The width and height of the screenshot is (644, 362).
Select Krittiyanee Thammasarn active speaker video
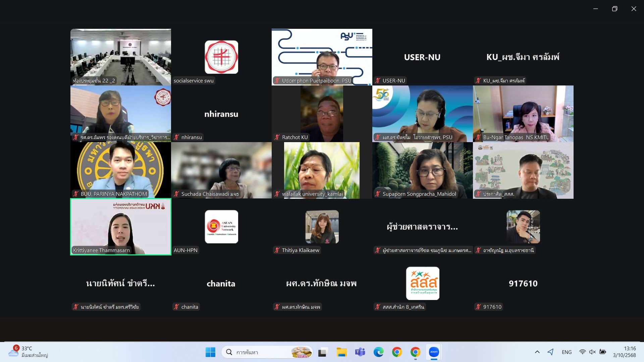pos(121,227)
